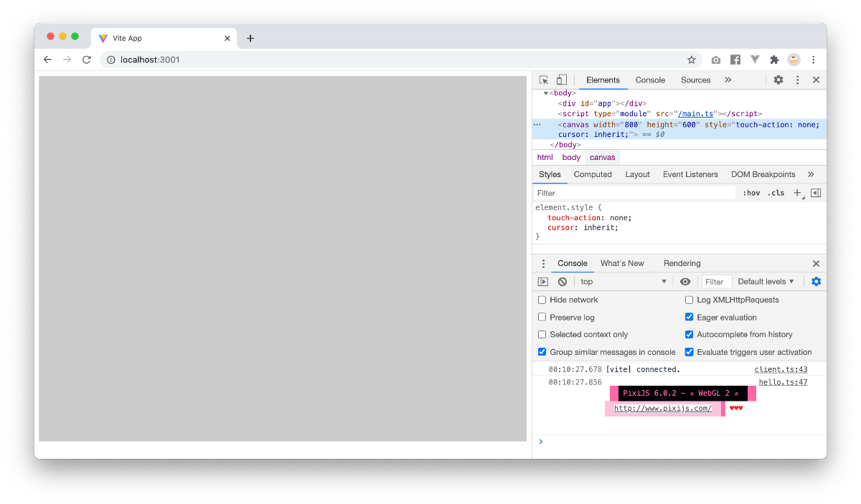Switch to the Sources tab

pos(695,80)
